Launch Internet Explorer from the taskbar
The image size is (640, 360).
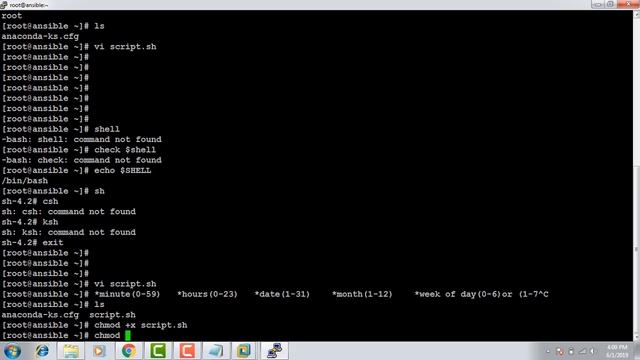(x=42, y=351)
